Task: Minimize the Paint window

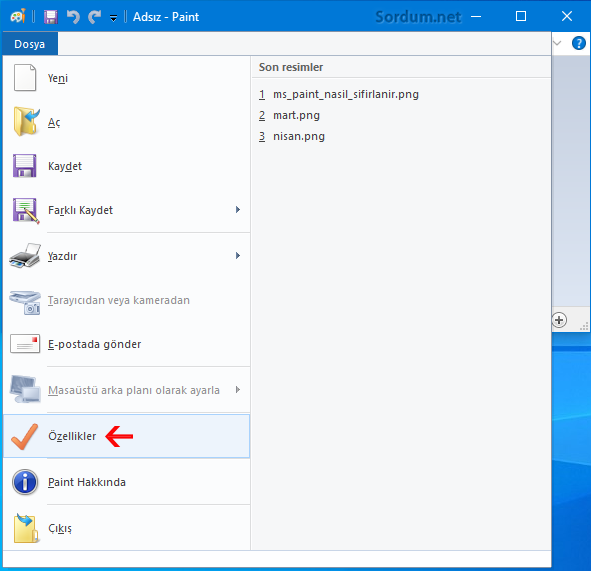Action: coord(476,16)
